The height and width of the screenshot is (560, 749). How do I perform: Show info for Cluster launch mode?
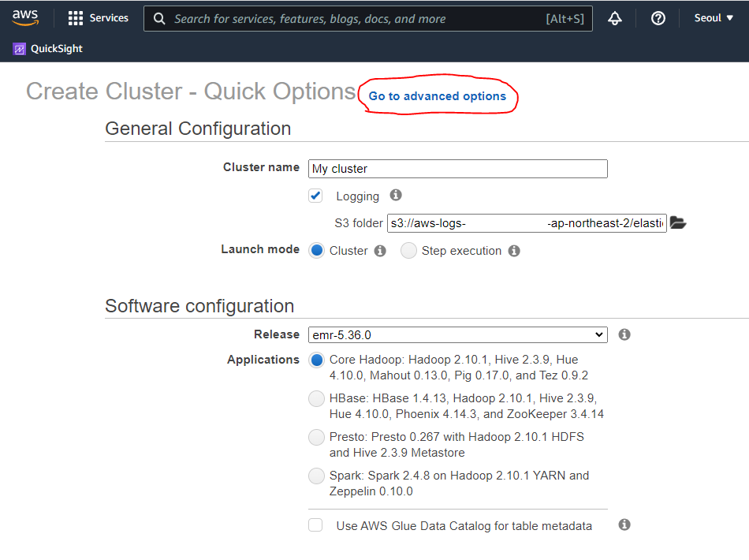click(x=380, y=251)
